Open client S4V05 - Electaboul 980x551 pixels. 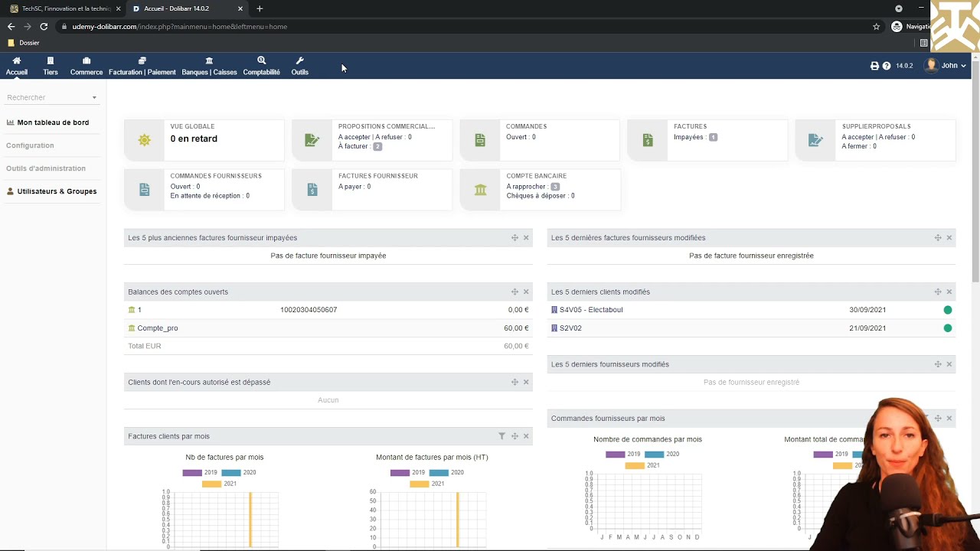586,310
